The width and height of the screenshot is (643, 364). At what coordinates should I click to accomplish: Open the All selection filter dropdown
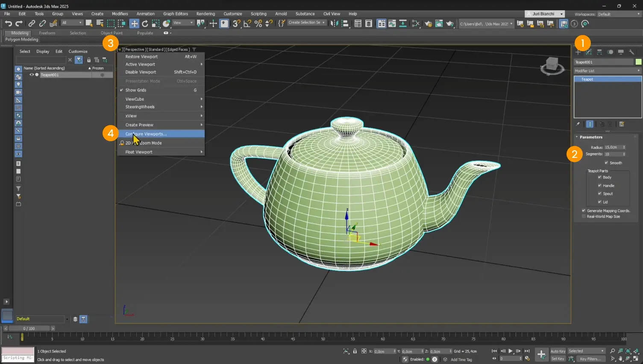(72, 23)
